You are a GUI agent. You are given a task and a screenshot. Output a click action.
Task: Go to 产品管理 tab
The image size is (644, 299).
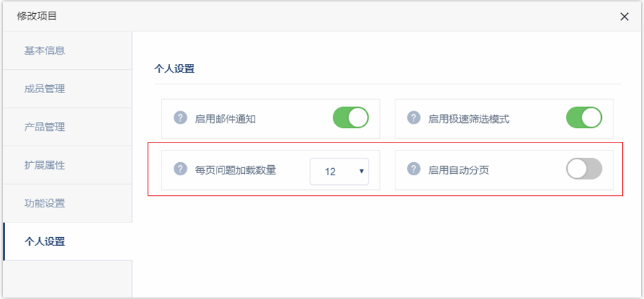[45, 127]
